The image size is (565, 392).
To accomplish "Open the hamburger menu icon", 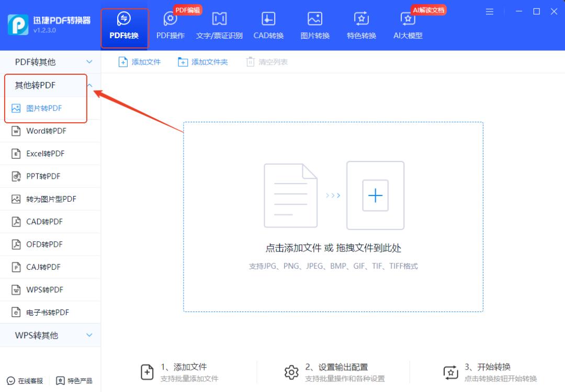I will [489, 11].
